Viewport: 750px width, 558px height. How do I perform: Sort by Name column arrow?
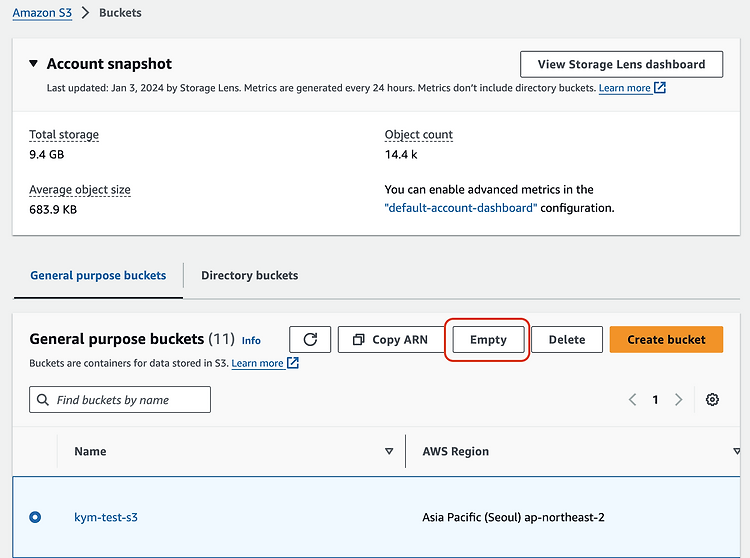[x=389, y=451]
